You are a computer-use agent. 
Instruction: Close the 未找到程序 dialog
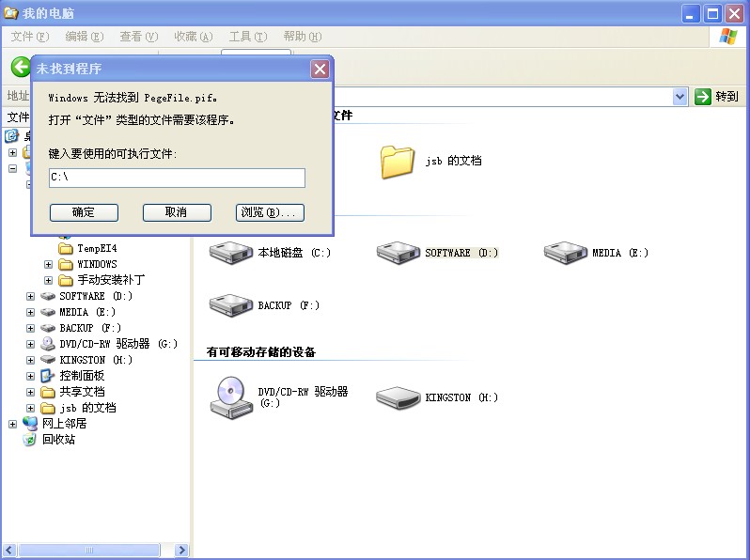click(x=320, y=69)
